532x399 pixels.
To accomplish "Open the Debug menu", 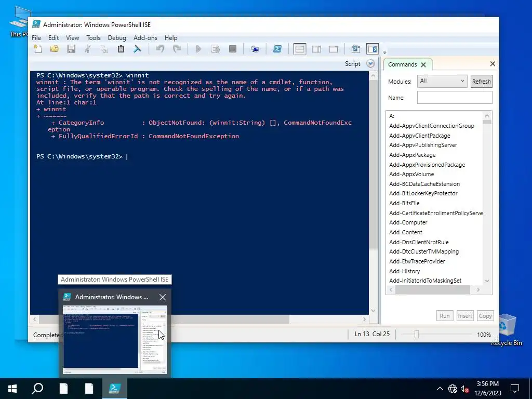I will pyautogui.click(x=117, y=37).
